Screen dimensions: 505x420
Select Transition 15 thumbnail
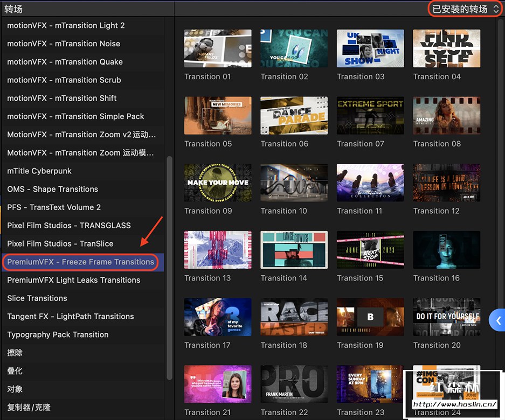tap(370, 250)
